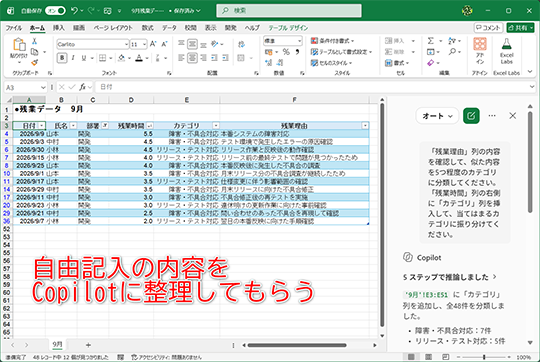Click the Add-ins icon
Image resolution: width=540 pixels, height=362 pixels.
pyautogui.click(x=480, y=50)
